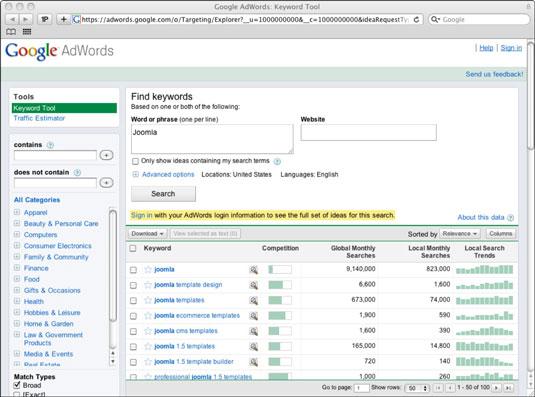Reload page using refresh icon

(x=416, y=19)
